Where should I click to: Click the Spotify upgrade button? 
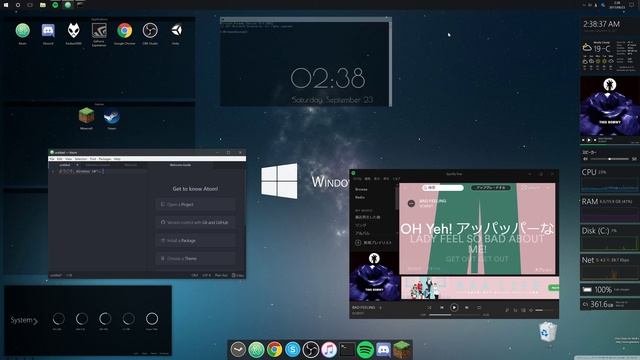(x=491, y=187)
